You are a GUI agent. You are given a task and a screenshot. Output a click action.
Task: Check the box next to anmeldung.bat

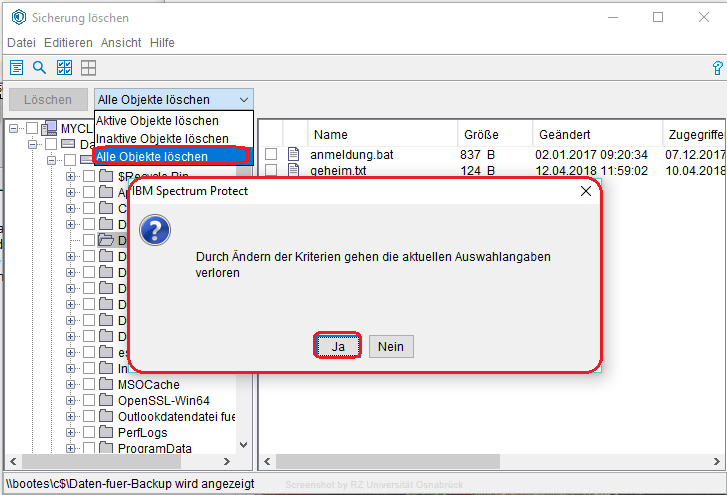tap(271, 154)
